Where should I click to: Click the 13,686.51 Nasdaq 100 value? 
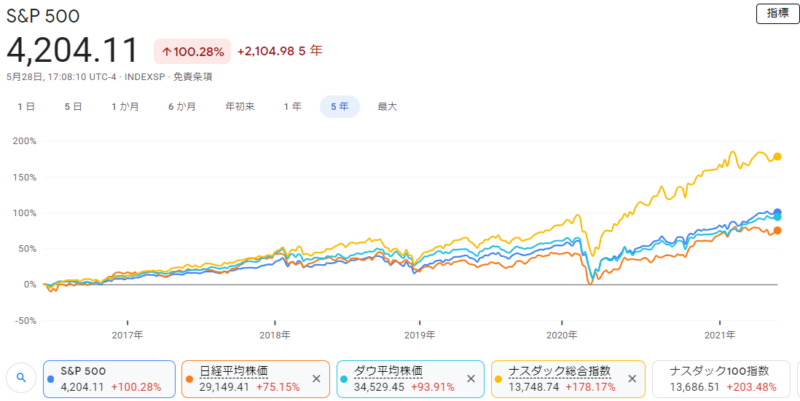[x=694, y=387]
